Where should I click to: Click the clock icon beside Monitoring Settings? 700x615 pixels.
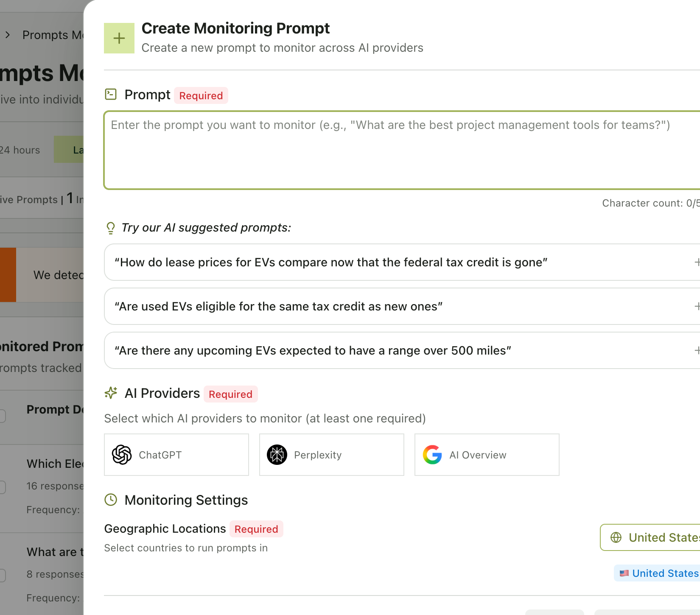111,500
